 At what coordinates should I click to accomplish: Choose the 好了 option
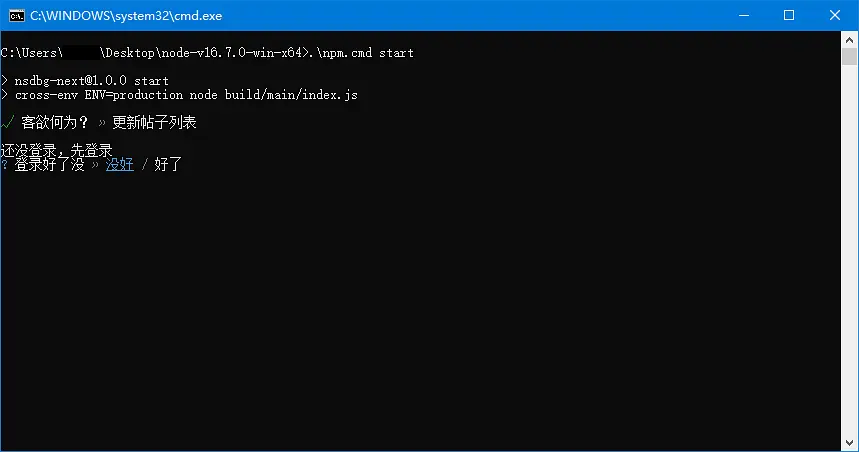tap(168, 164)
